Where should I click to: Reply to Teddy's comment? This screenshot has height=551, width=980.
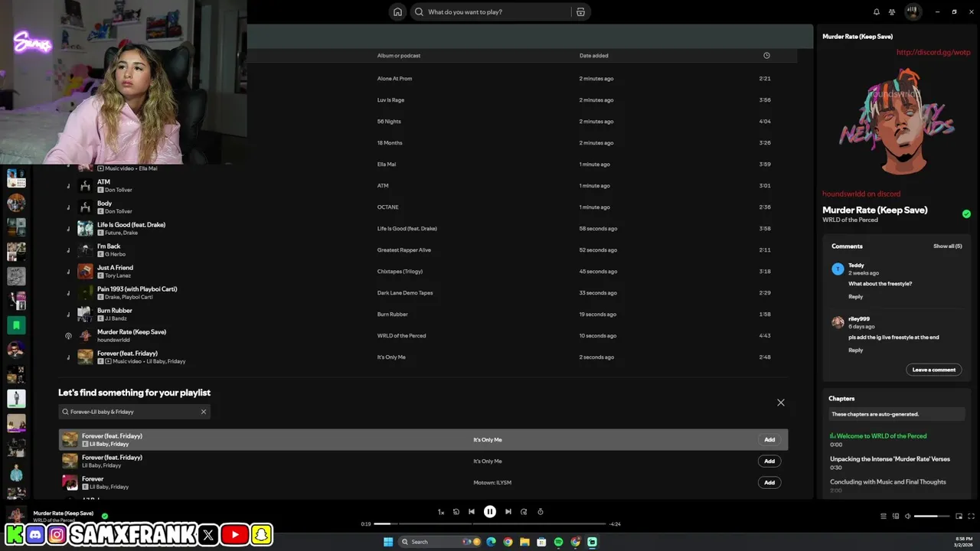coord(855,296)
